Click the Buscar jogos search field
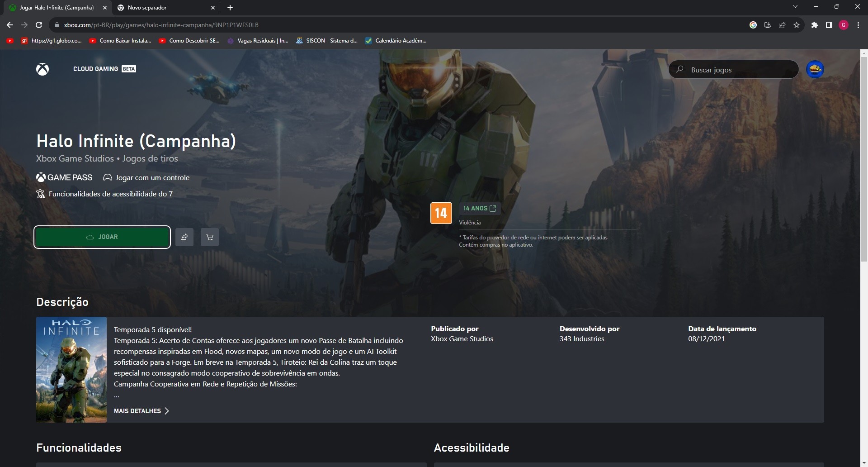Screen dimensions: 868x467 click(x=733, y=70)
